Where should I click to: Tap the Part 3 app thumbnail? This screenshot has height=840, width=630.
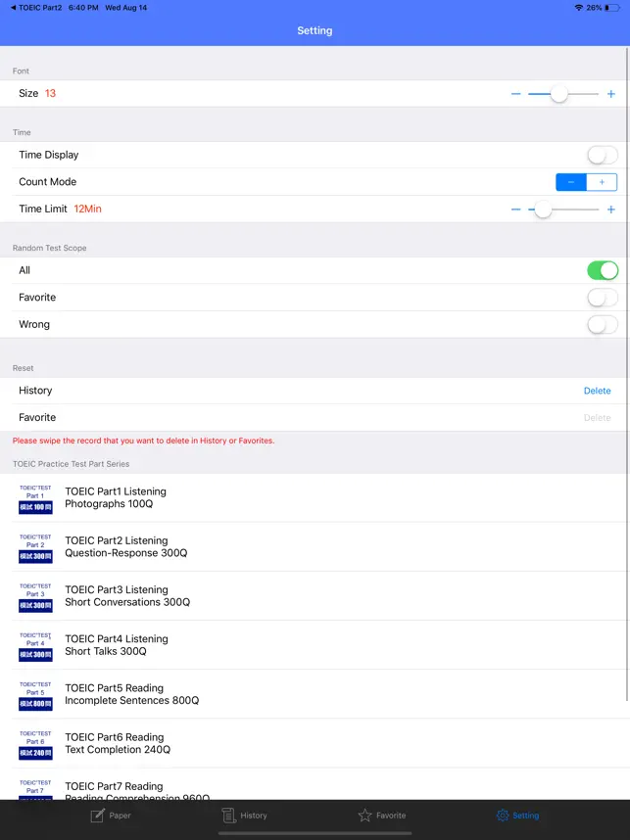pos(35,597)
